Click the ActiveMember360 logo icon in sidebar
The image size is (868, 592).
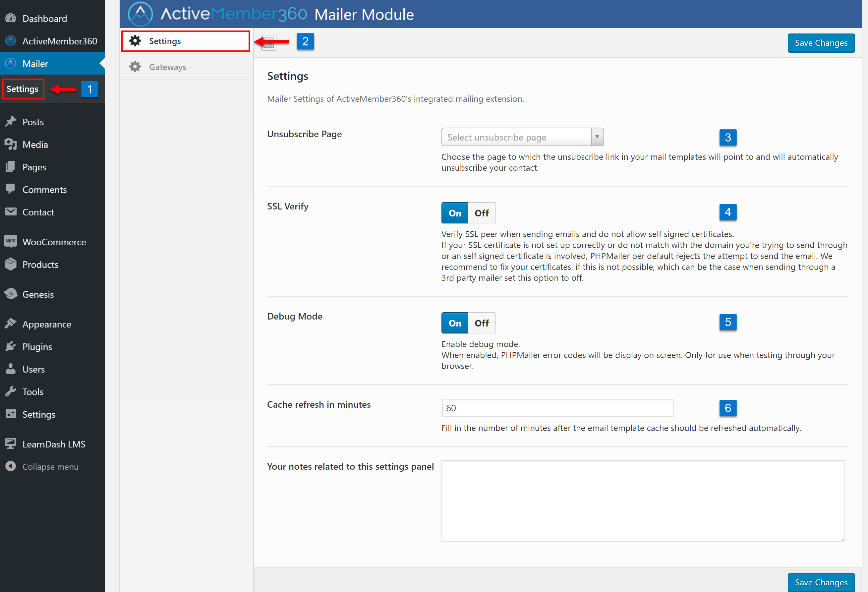11,41
